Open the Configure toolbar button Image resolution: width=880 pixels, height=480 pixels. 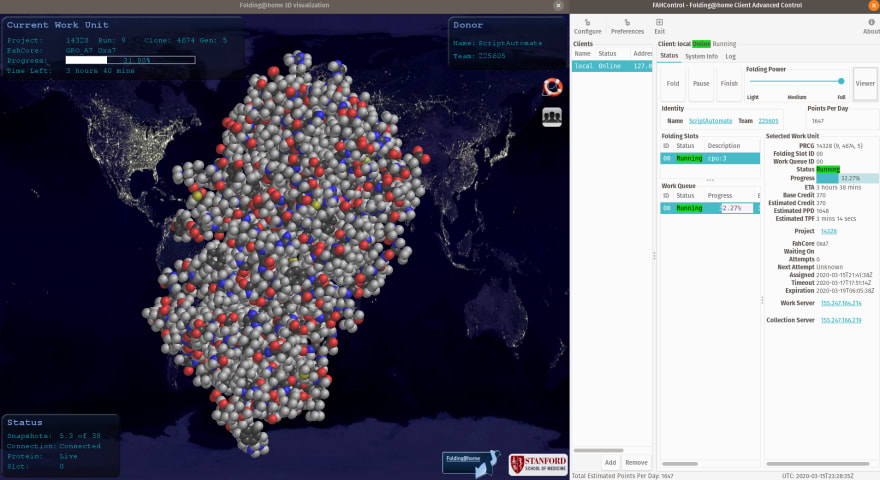pos(587,27)
